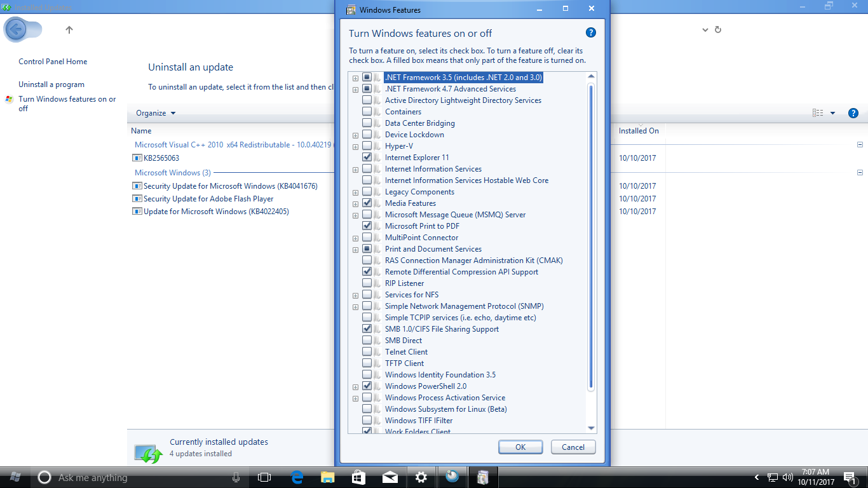Click Turn Windows features on or off link
The image size is (868, 488).
point(67,104)
